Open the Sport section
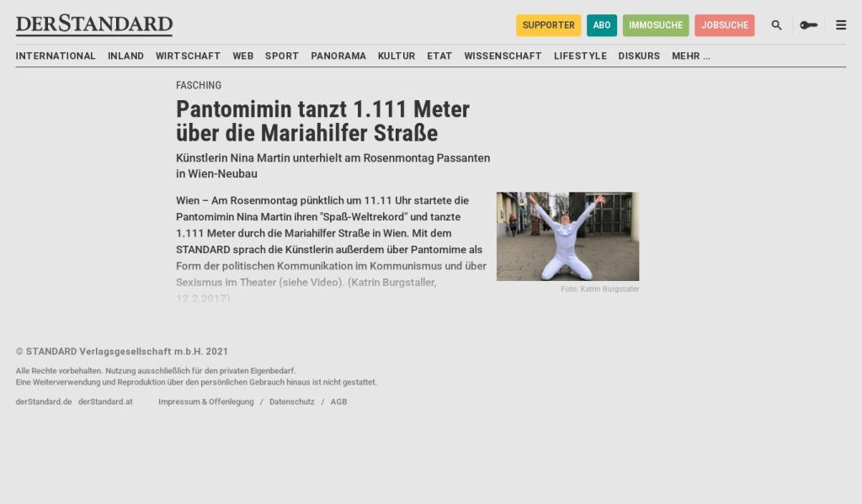Screen dimensions: 862x504 pos(281,56)
